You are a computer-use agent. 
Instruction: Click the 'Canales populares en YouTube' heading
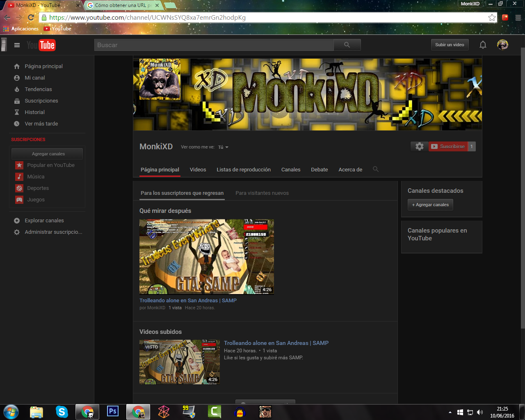tap(437, 234)
